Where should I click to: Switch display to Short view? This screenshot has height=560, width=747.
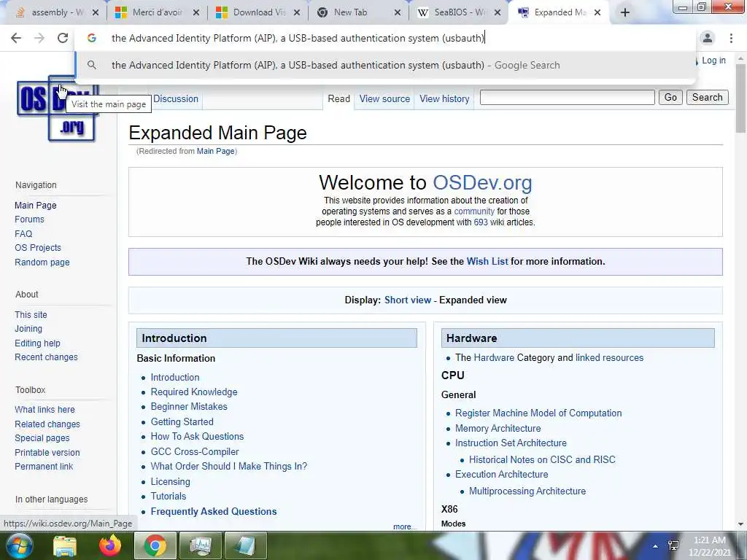408,300
